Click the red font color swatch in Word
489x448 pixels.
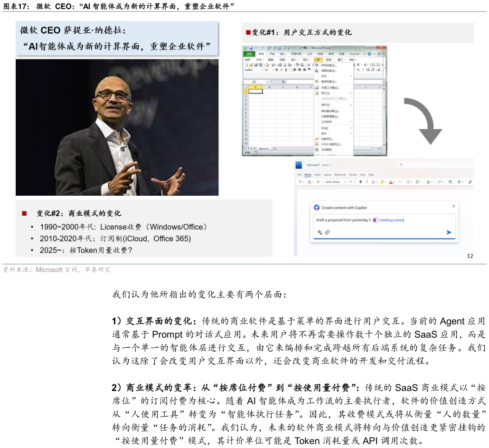(391, 182)
